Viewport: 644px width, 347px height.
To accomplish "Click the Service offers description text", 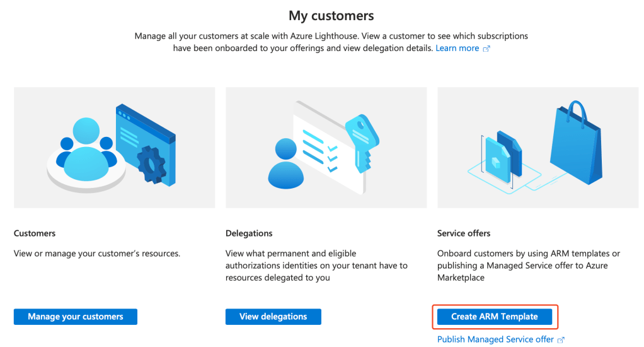I will 528,265.
